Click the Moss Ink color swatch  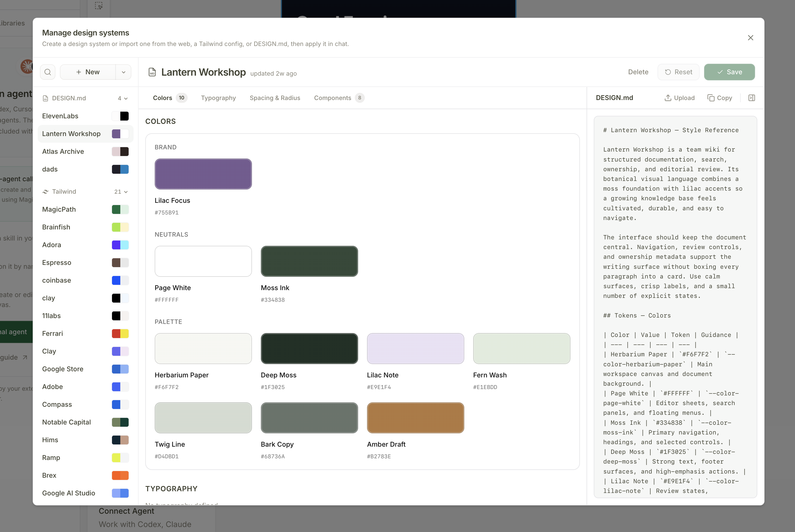click(309, 261)
